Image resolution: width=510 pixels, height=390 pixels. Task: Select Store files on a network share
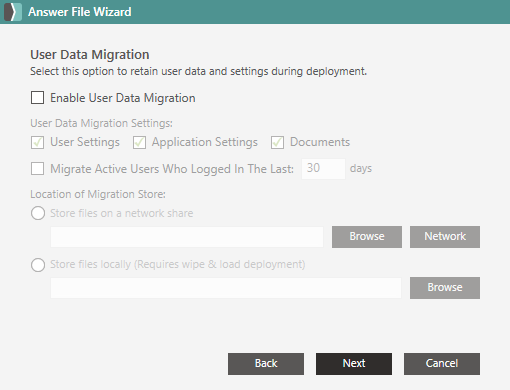(x=38, y=213)
